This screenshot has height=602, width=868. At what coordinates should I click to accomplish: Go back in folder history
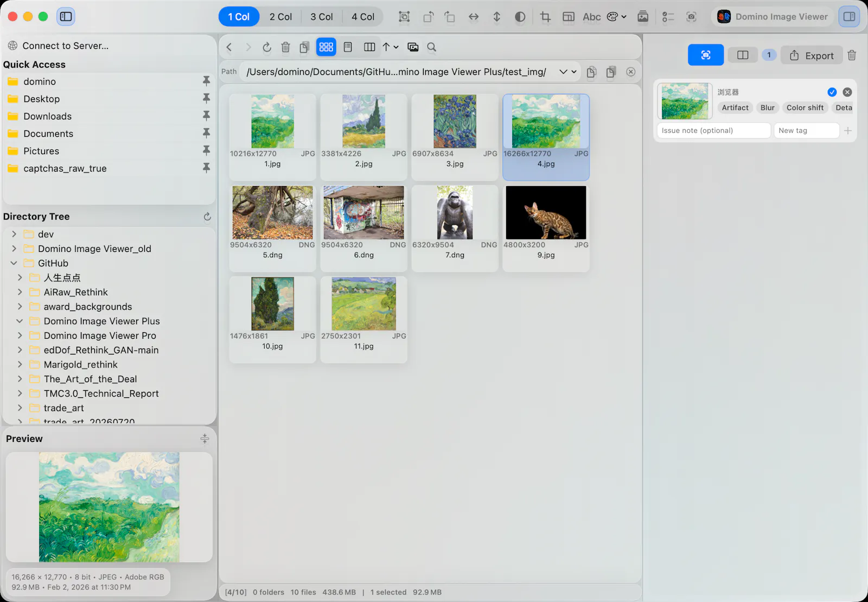229,47
